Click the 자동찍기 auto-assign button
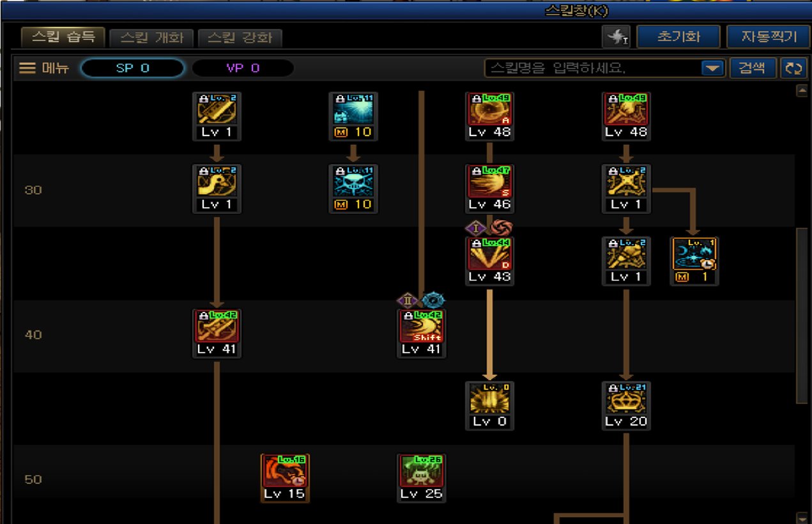812x524 pixels. [769, 37]
